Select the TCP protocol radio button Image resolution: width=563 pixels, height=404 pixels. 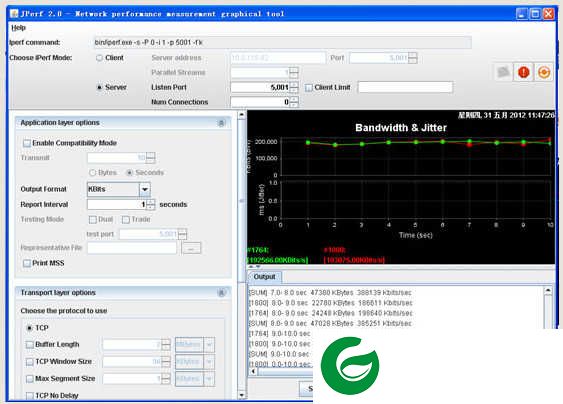pyautogui.click(x=30, y=328)
